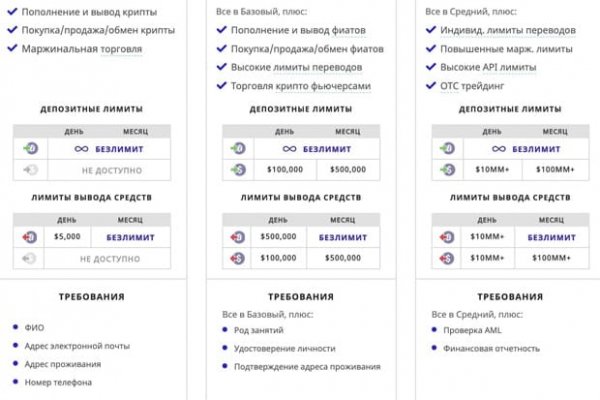This screenshot has height=400, width=600.
Task: Click the $5,000 daily withdrawal limit cell
Action: point(67,237)
